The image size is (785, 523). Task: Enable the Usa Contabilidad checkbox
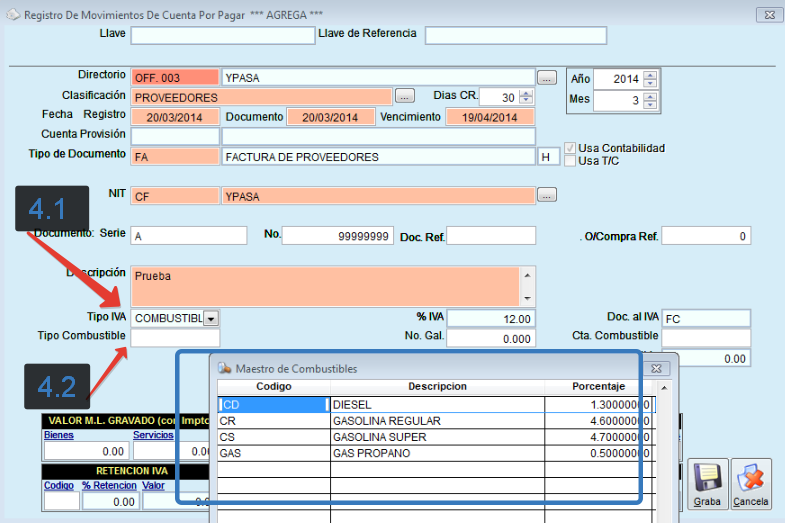click(571, 148)
